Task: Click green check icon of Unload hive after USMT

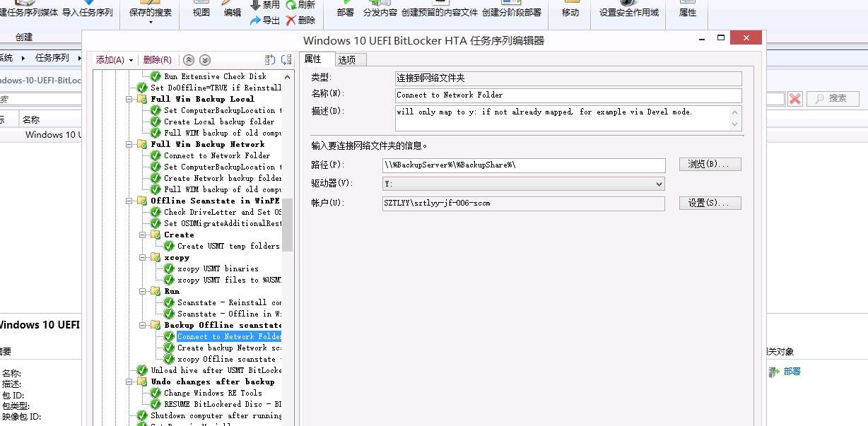Action: pos(142,370)
